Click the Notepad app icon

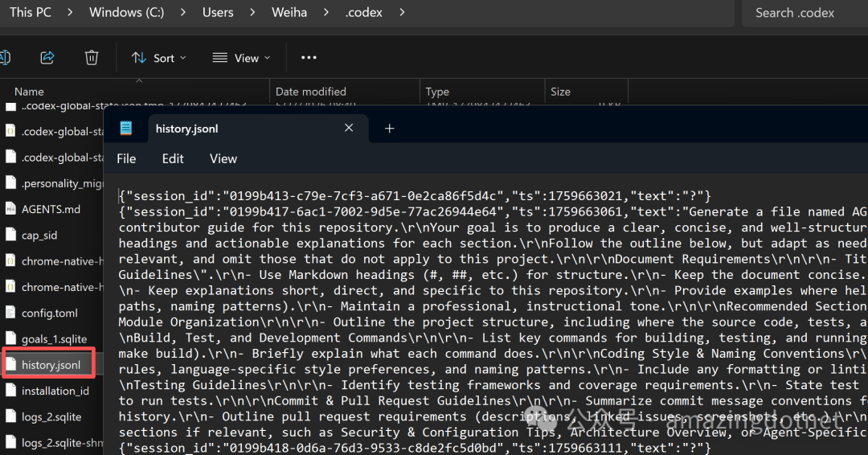pyautogui.click(x=125, y=129)
